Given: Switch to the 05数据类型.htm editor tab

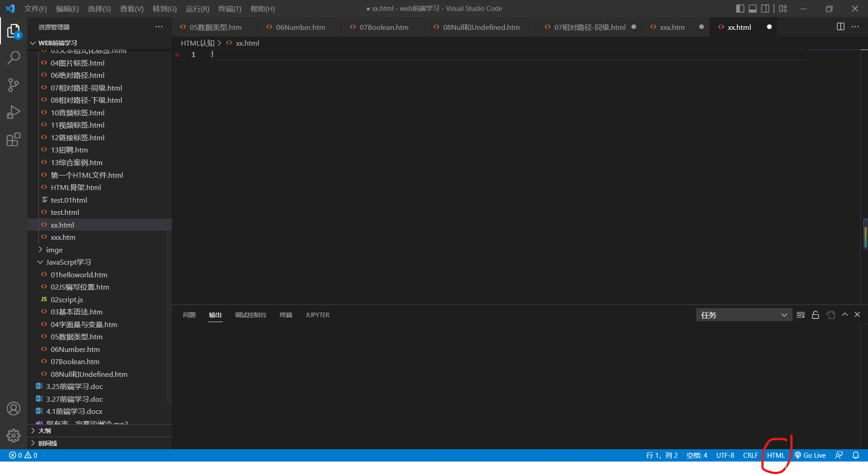Looking at the screenshot, I should point(215,27).
